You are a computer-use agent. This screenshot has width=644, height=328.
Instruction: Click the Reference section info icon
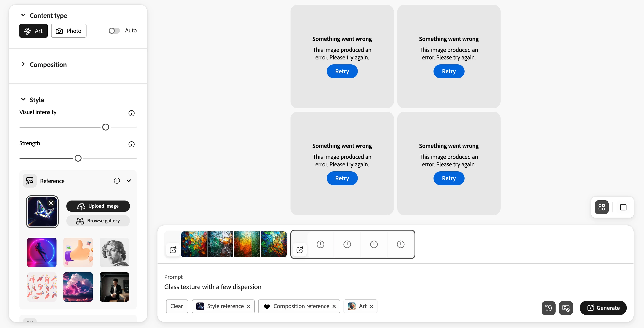[117, 180]
